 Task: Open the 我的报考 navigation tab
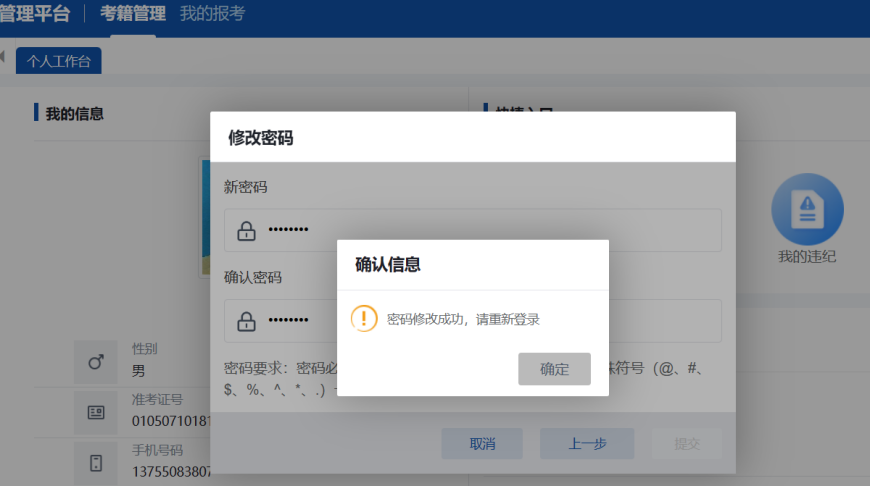pyautogui.click(x=212, y=14)
